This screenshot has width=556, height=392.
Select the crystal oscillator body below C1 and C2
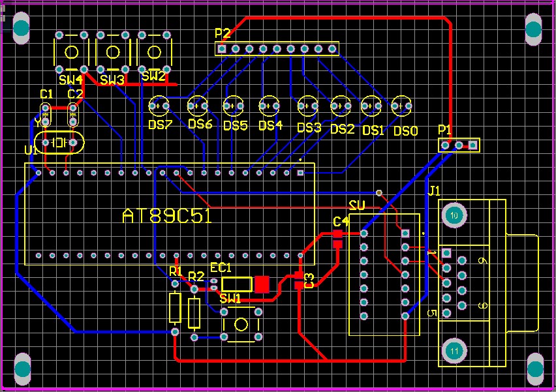click(x=59, y=142)
